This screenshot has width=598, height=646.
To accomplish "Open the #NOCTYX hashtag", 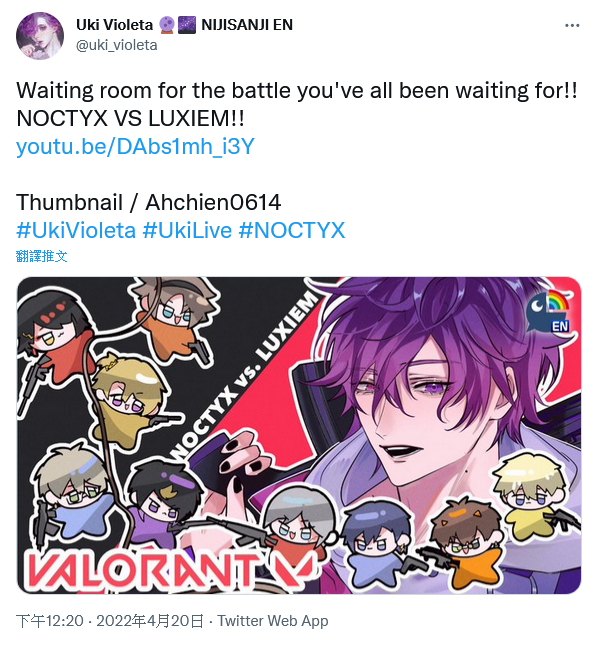I will pos(292,230).
